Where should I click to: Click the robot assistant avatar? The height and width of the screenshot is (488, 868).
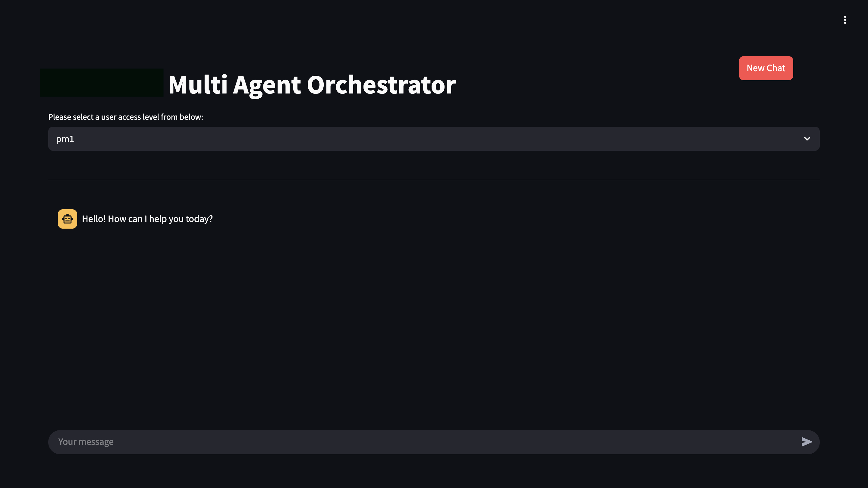pos(68,219)
